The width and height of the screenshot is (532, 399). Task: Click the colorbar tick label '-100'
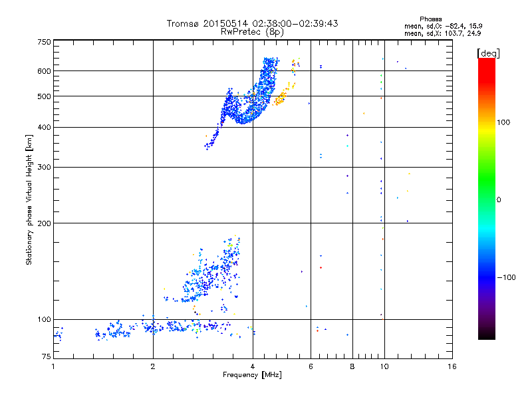(x=506, y=277)
